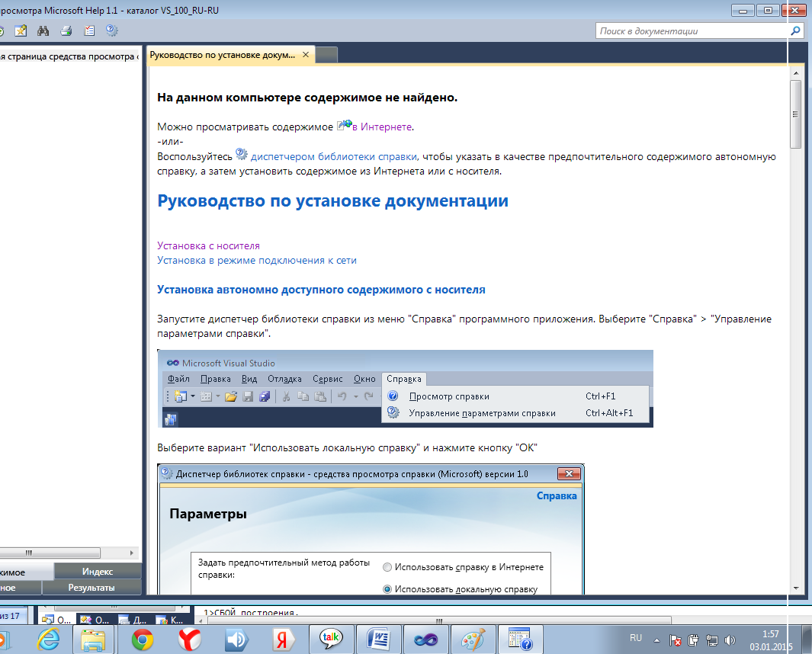Open the 'в Интернете' link

(x=382, y=127)
